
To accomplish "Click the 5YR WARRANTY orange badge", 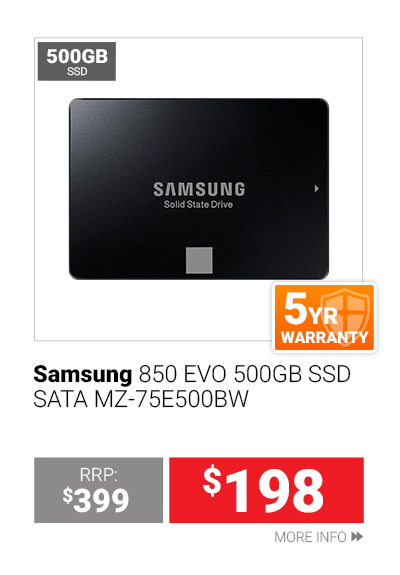I will 324,318.
